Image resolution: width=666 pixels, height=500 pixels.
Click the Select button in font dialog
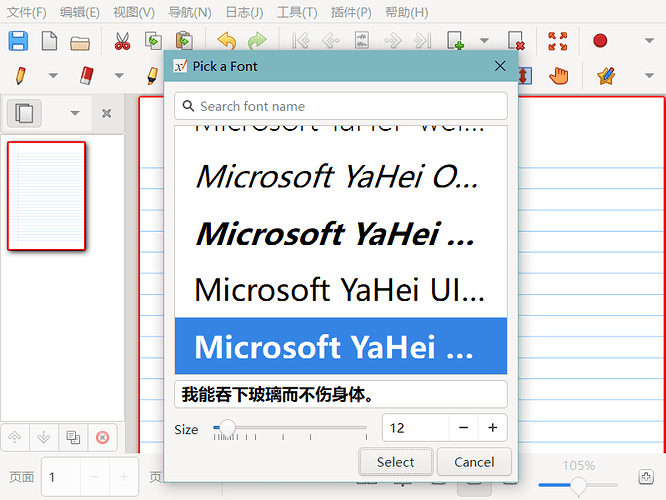tap(395, 462)
